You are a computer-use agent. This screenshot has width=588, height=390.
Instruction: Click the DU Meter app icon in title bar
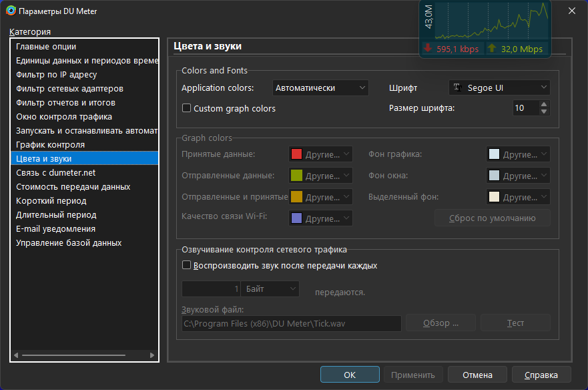[x=11, y=11]
